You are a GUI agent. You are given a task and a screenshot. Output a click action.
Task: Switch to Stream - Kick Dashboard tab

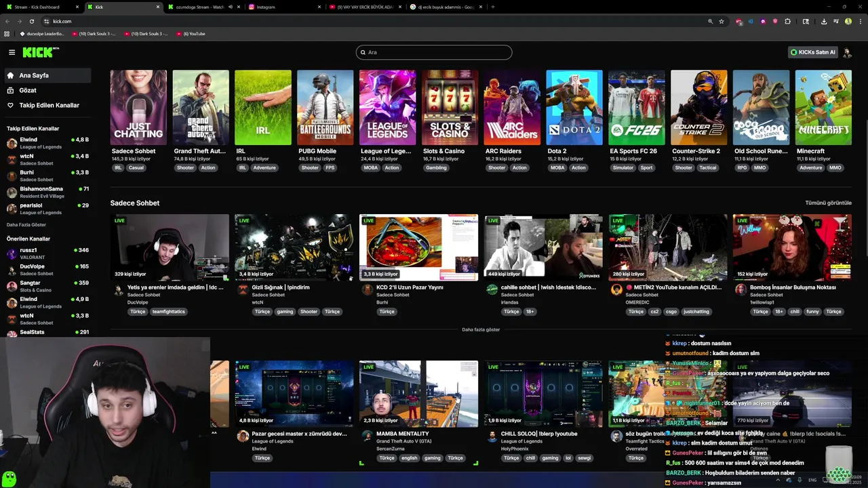point(41,7)
